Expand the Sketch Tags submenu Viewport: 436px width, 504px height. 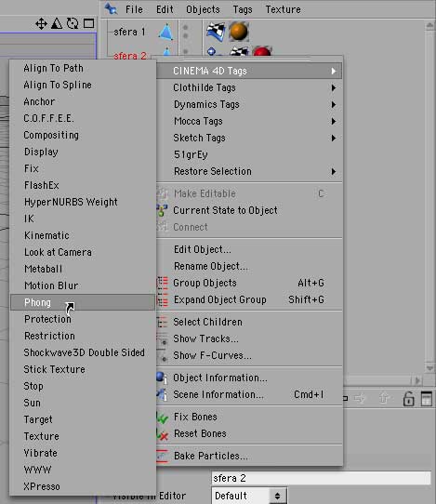click(x=249, y=138)
